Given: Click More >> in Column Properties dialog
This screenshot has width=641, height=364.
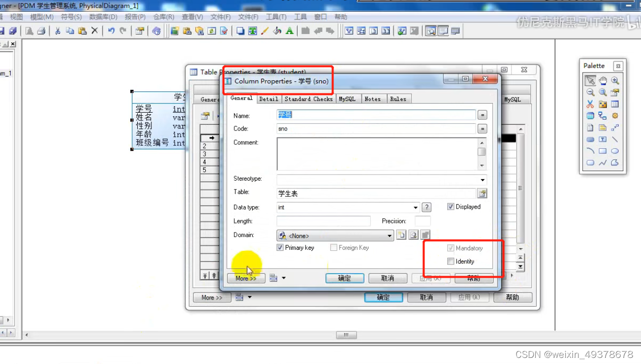Looking at the screenshot, I should tap(246, 278).
